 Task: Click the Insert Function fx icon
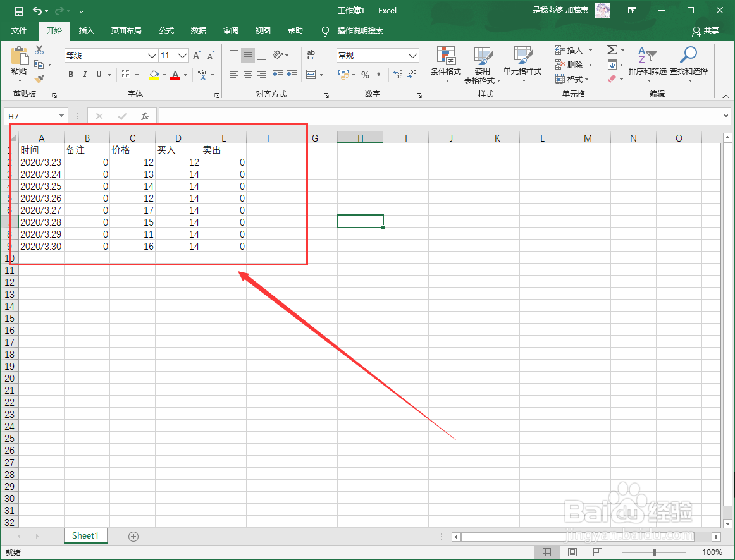(x=145, y=116)
